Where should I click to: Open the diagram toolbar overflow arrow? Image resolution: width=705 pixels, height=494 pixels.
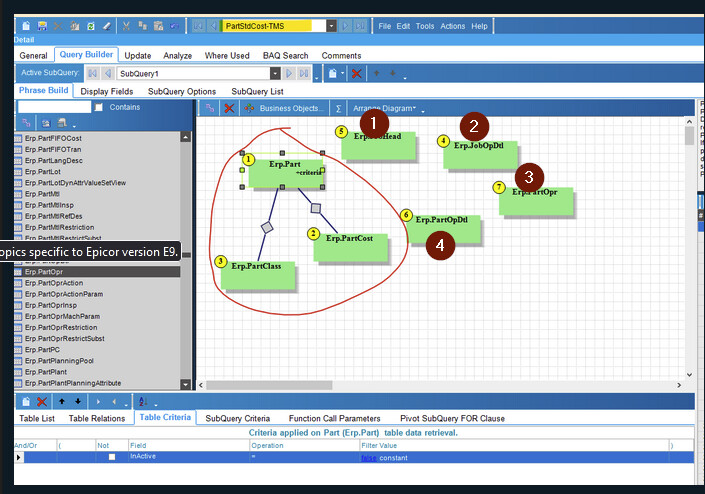pos(423,110)
